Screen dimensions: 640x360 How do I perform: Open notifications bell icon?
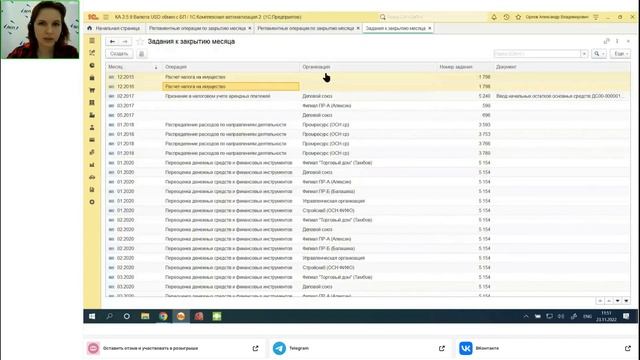[x=494, y=17]
